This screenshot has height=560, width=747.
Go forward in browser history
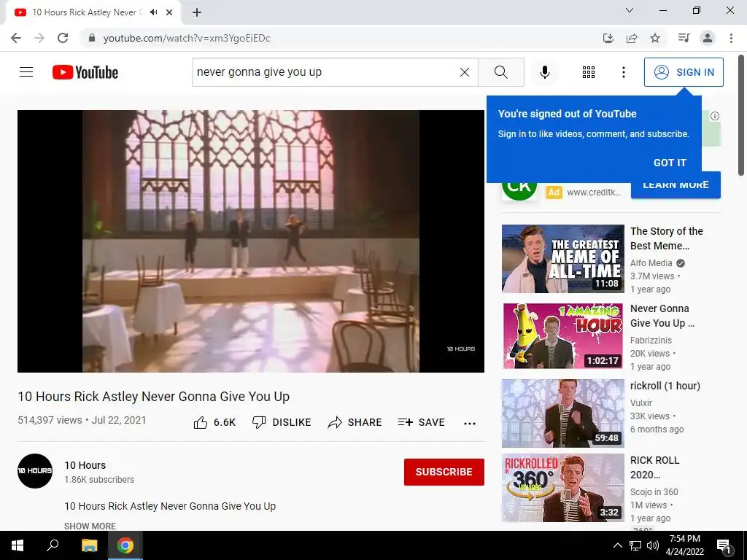[39, 38]
